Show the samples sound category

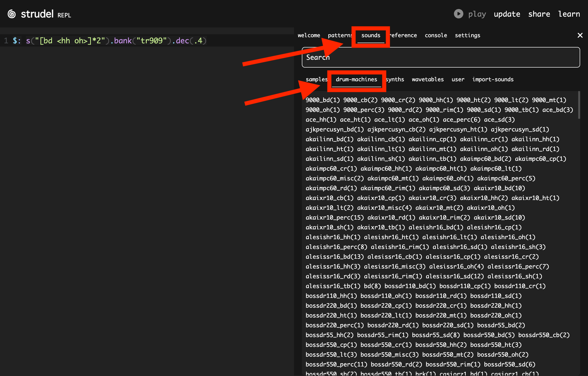pyautogui.click(x=316, y=79)
